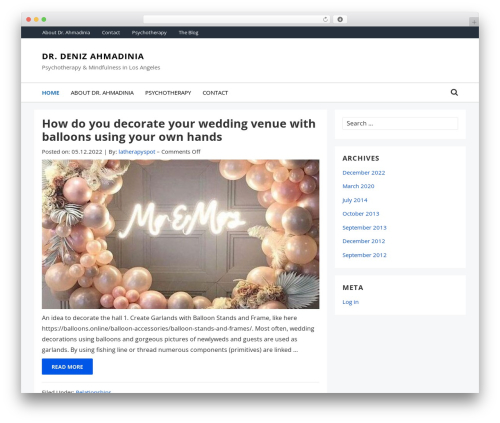500x423 pixels.
Task: Open a new tab with plus icon
Action: coord(474,22)
